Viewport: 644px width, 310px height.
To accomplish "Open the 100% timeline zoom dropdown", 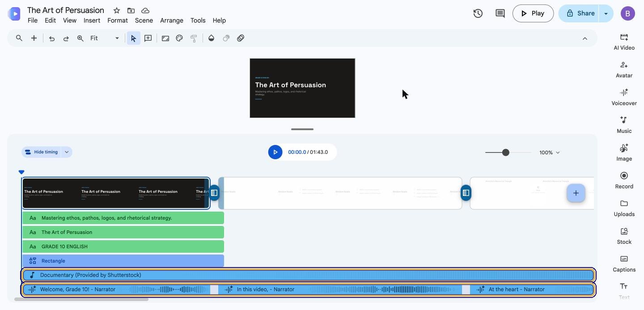I will tap(549, 153).
